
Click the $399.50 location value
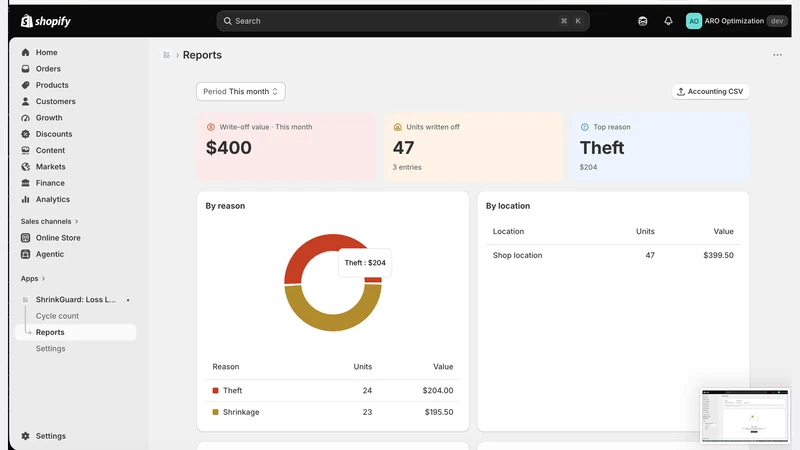(x=718, y=255)
